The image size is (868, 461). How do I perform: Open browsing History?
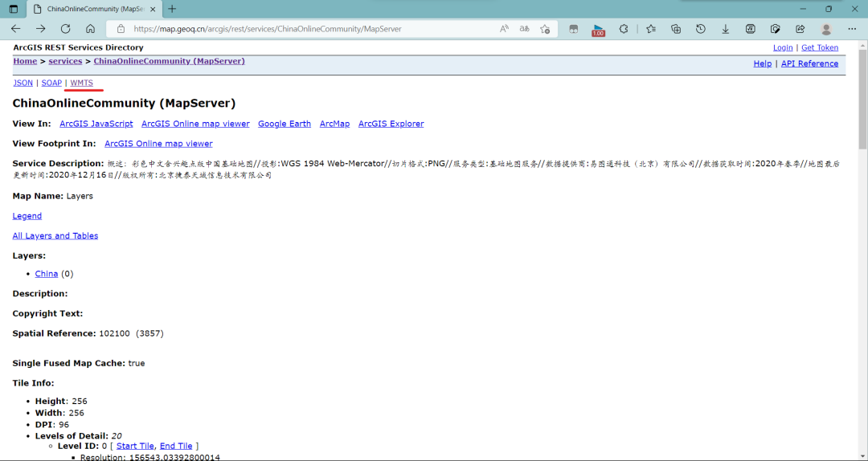tap(700, 29)
